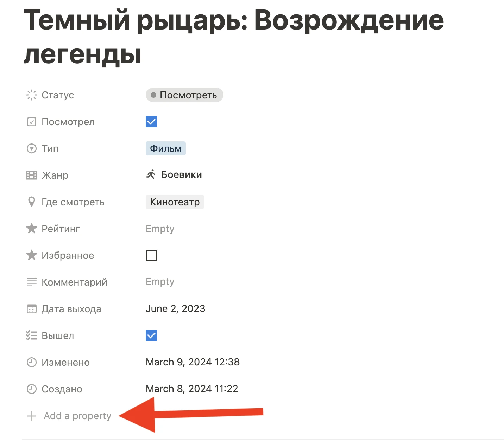Click the Посмотрел checkbox property icon
This screenshot has height=441, width=504.
[x=32, y=122]
